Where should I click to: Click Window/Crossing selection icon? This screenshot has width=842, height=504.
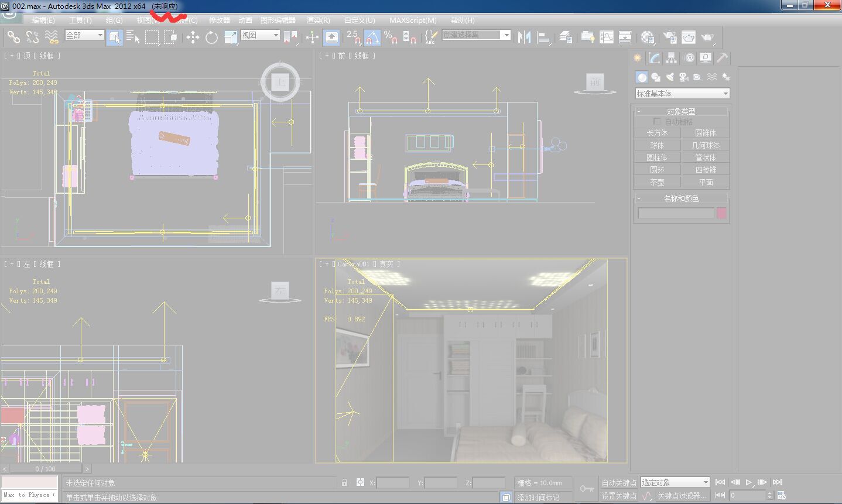pyautogui.click(x=171, y=37)
